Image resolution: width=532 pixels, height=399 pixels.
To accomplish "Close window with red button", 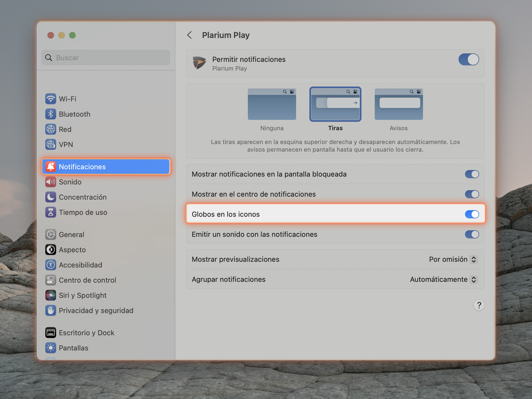I will click(x=51, y=35).
